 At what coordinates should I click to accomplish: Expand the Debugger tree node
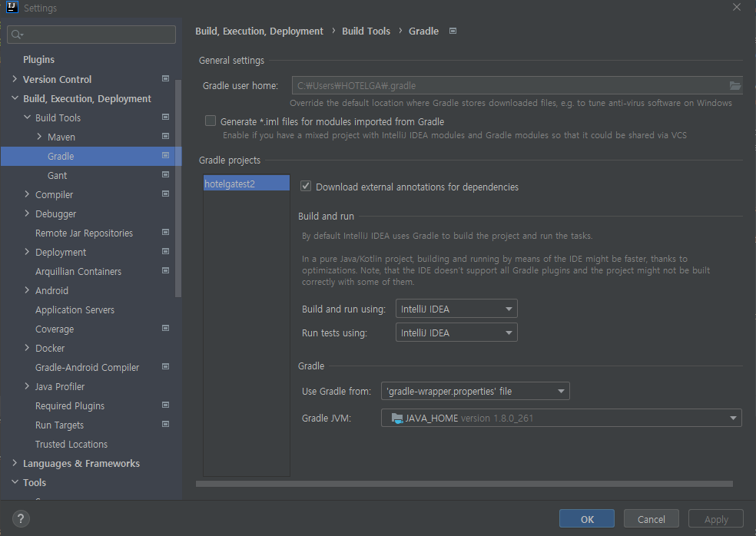click(27, 213)
